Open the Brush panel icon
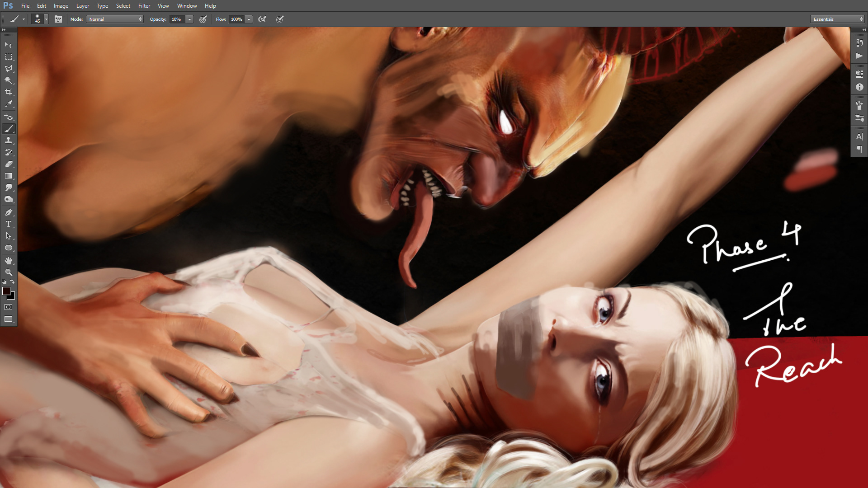 point(859,105)
